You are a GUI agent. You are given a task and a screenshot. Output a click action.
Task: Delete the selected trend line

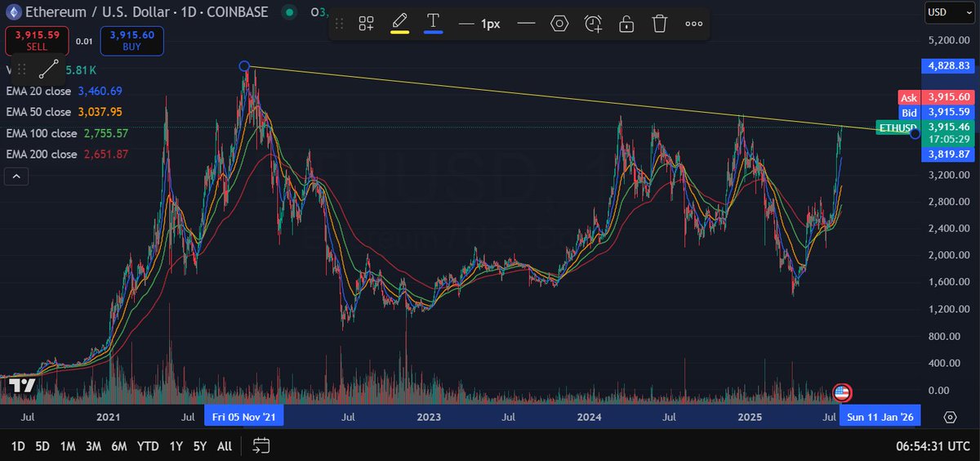[x=660, y=24]
